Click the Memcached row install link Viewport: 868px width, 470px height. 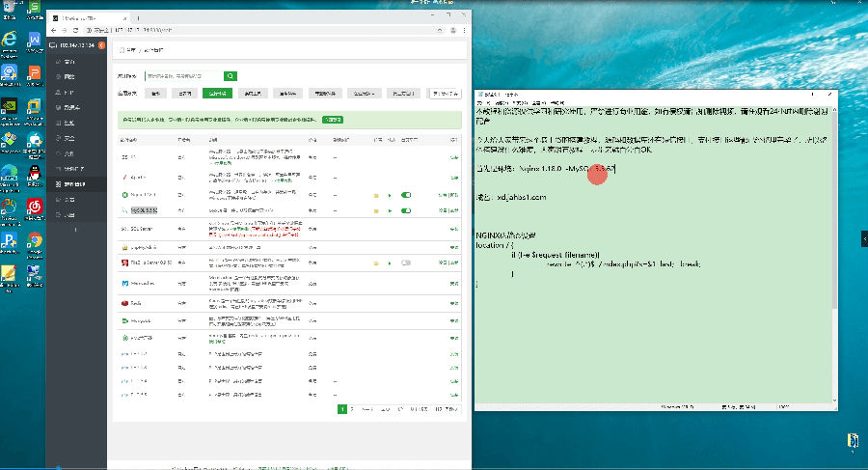coord(454,283)
